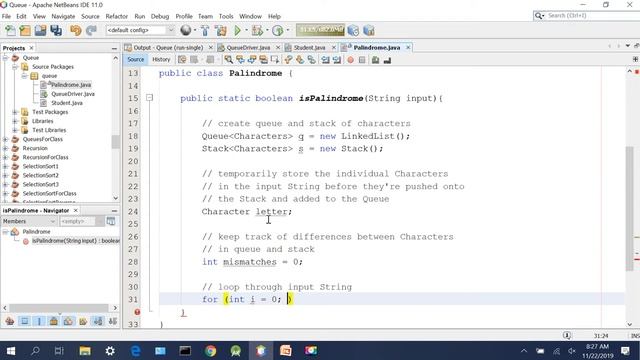Run the project with the green arrow
Screen dimensions: 640x360
238,31
